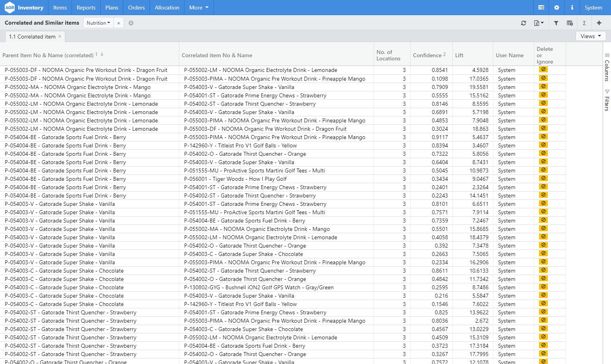Select the 1.1 Correlated item tab
This screenshot has width=611, height=364.
coord(33,37)
